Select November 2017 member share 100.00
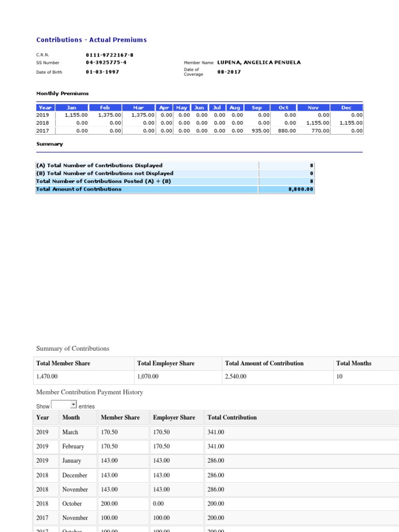The height and width of the screenshot is (532, 399). click(109, 518)
